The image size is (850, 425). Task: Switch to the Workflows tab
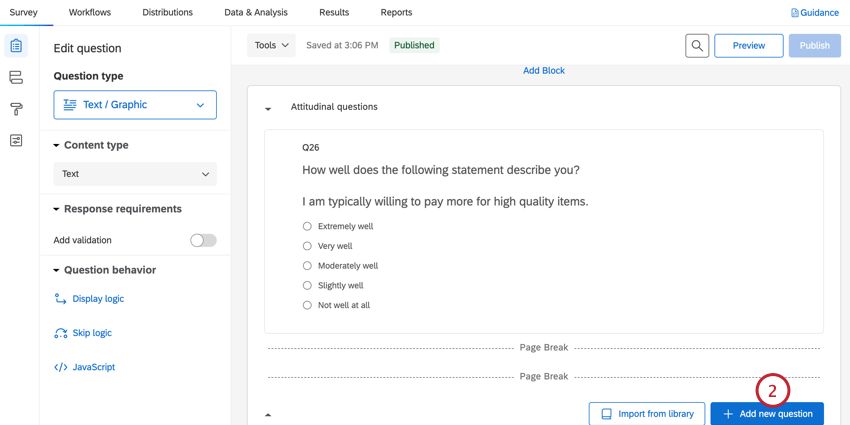[x=90, y=13]
